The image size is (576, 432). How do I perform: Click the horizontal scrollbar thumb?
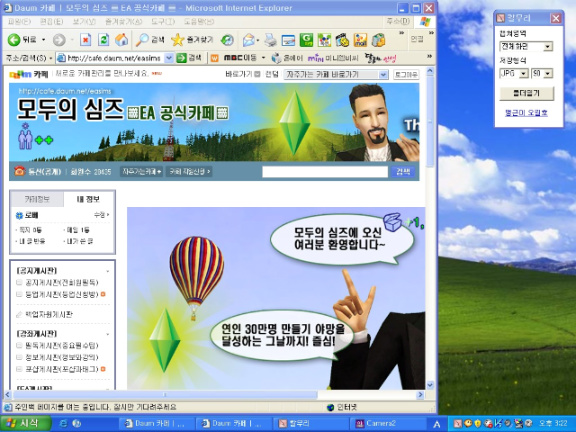[x=165, y=395]
